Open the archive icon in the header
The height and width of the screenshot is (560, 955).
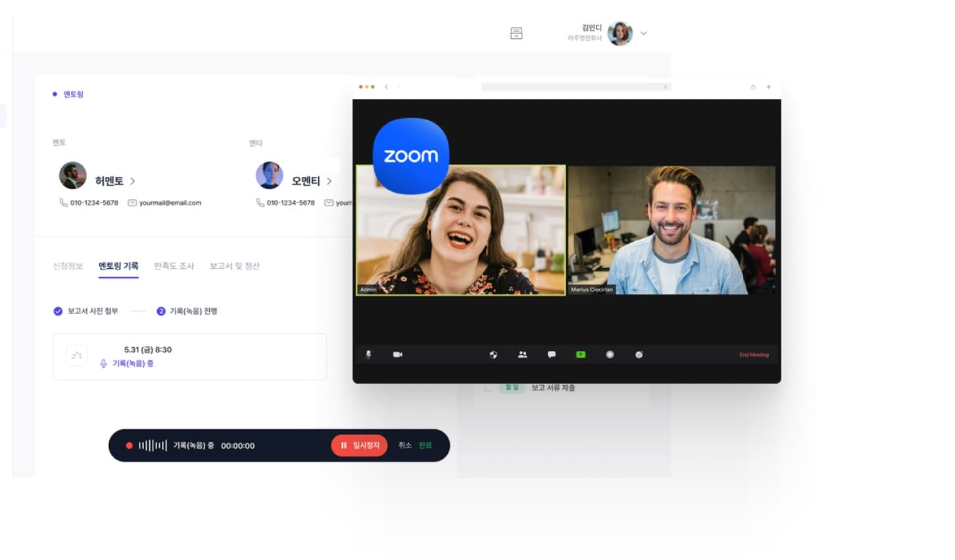[516, 33]
